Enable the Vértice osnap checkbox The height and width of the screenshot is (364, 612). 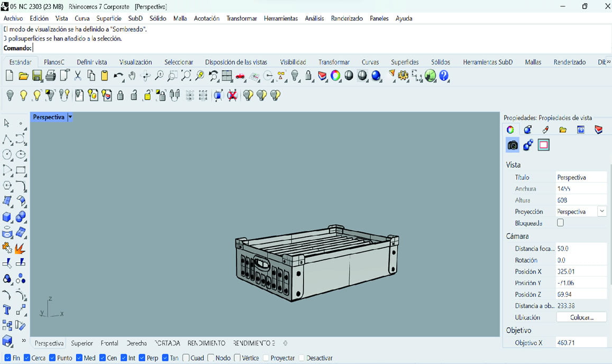click(x=237, y=358)
